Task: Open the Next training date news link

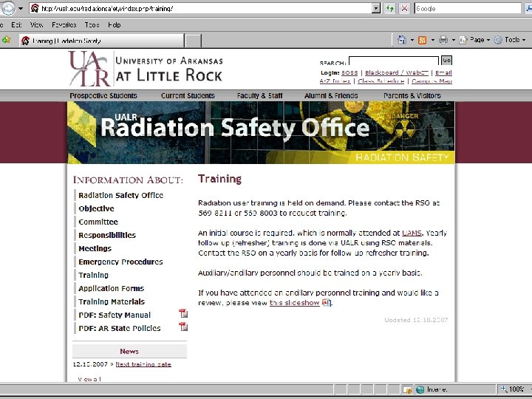Action: point(143,364)
